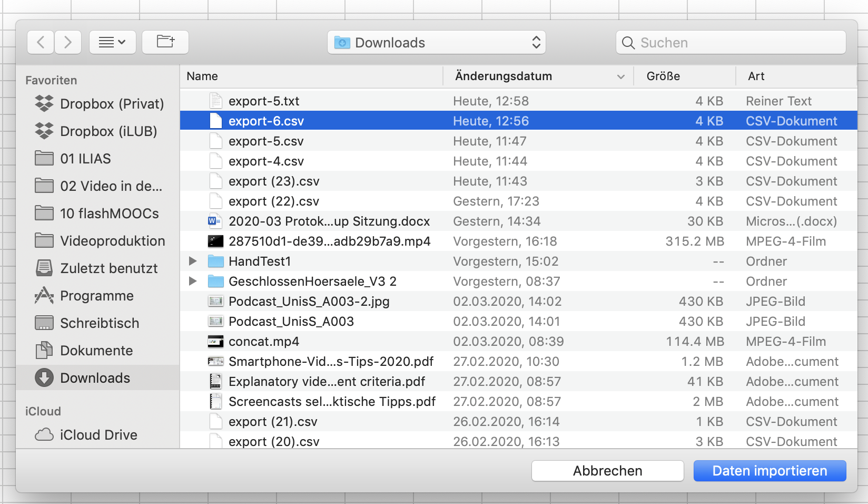This screenshot has height=504, width=868.
Task: Open Dropbox (iLUB) in the sidebar
Action: tap(98, 131)
